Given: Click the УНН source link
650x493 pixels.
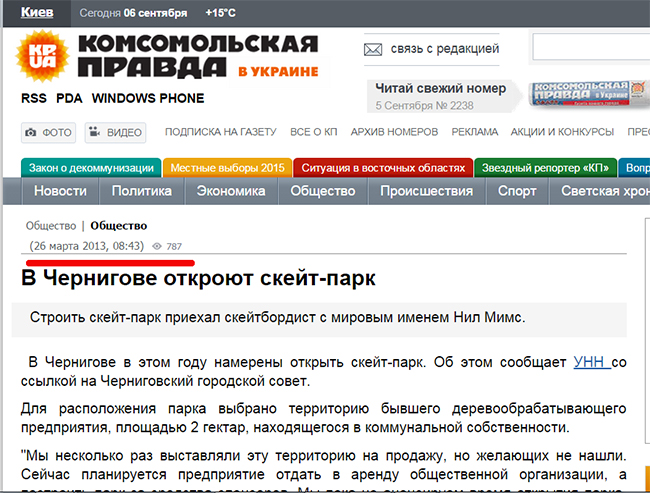Looking at the screenshot, I should [588, 361].
